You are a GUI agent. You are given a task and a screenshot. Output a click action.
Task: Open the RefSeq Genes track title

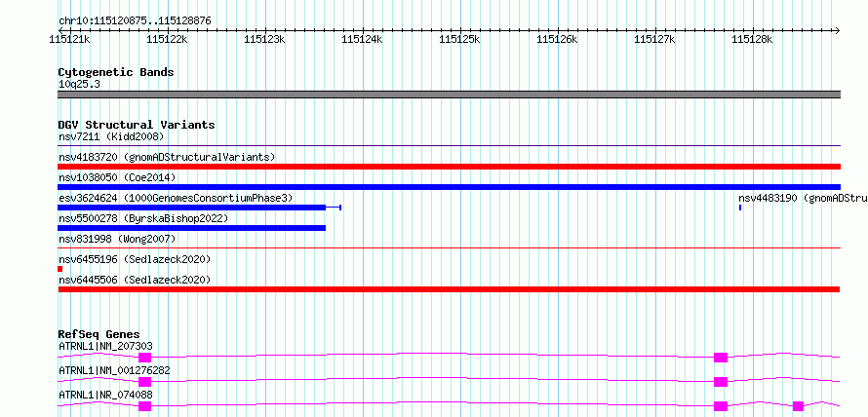coord(99,334)
